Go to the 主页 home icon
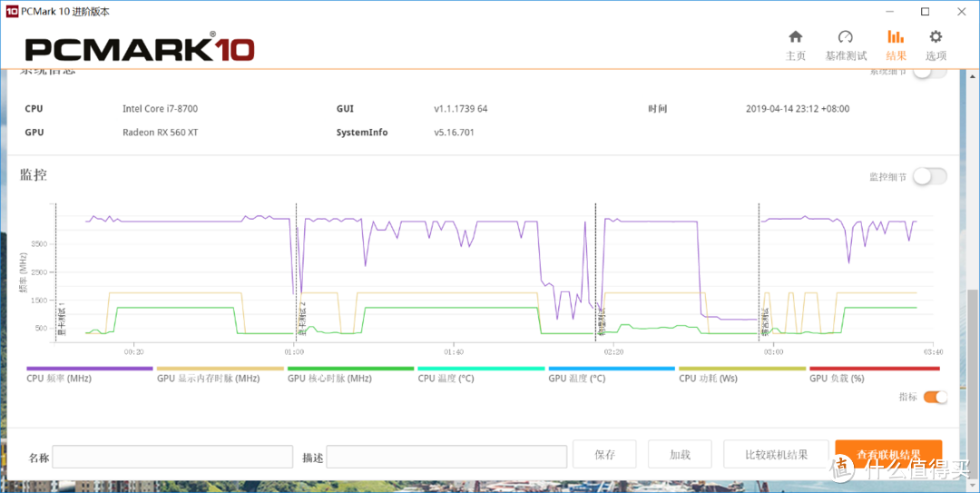This screenshot has height=493, width=980. 795,37
